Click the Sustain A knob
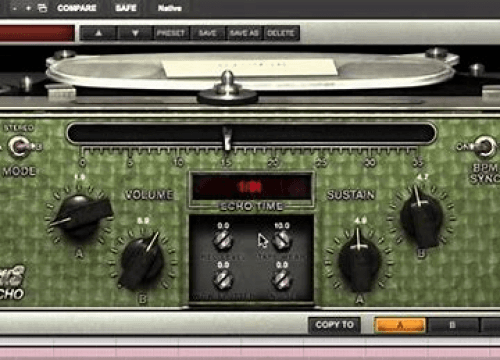Screen dimensions: 500x360 (x=359, y=262)
